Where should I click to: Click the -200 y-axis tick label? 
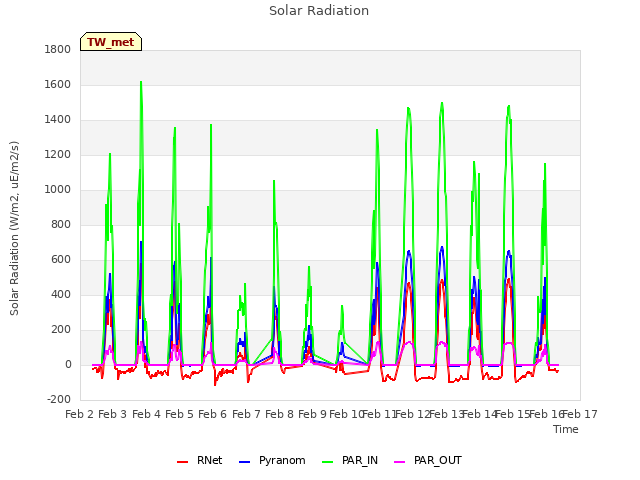[x=59, y=400]
